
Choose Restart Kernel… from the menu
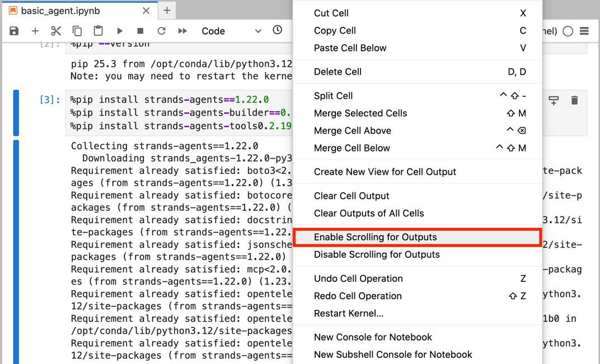418,313
